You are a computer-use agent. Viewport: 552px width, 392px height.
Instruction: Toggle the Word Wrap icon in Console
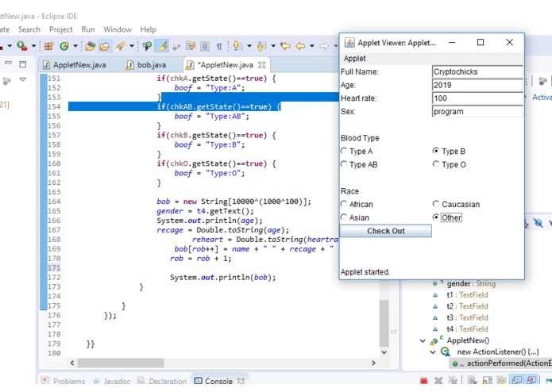502,381
